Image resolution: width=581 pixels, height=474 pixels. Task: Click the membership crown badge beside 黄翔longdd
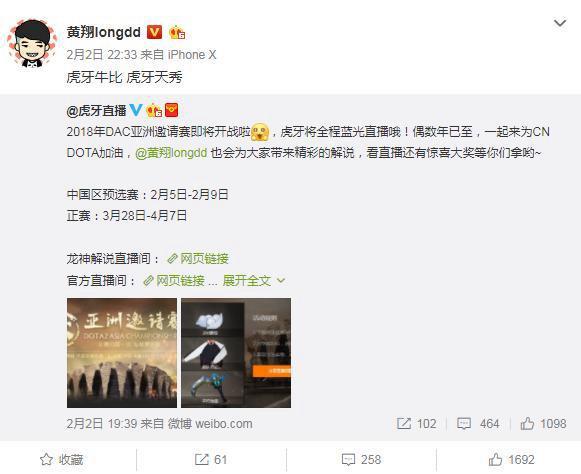pyautogui.click(x=177, y=33)
